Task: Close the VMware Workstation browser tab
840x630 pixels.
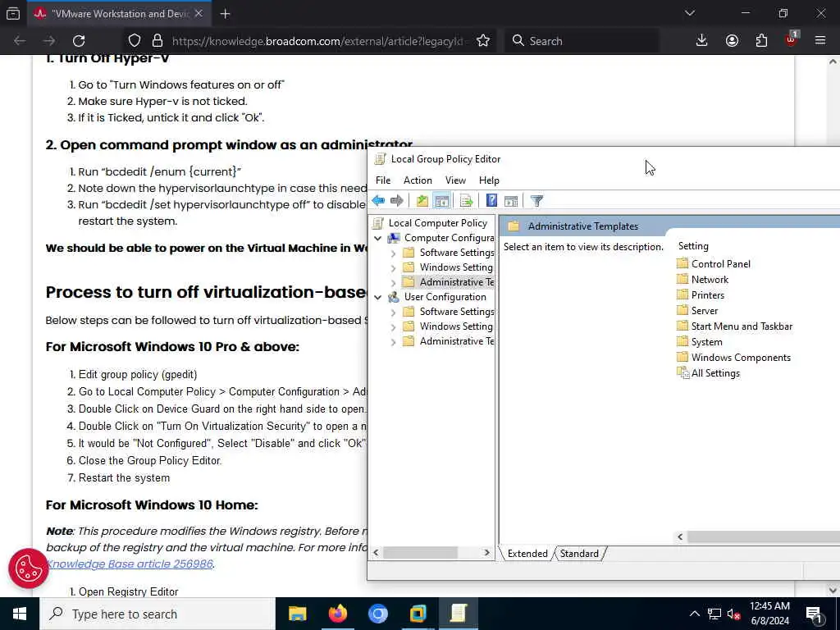Action: coord(199,14)
